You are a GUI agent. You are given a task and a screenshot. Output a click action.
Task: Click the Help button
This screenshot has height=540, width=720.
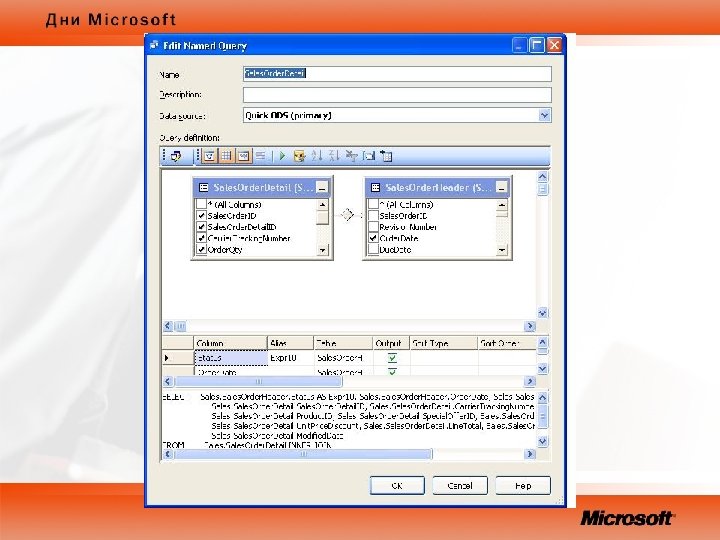pyautogui.click(x=523, y=486)
